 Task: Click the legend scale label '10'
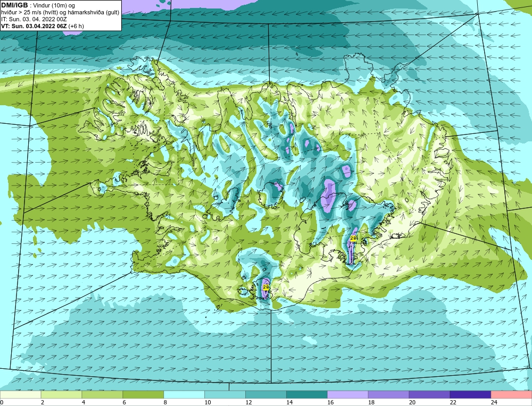(x=207, y=402)
